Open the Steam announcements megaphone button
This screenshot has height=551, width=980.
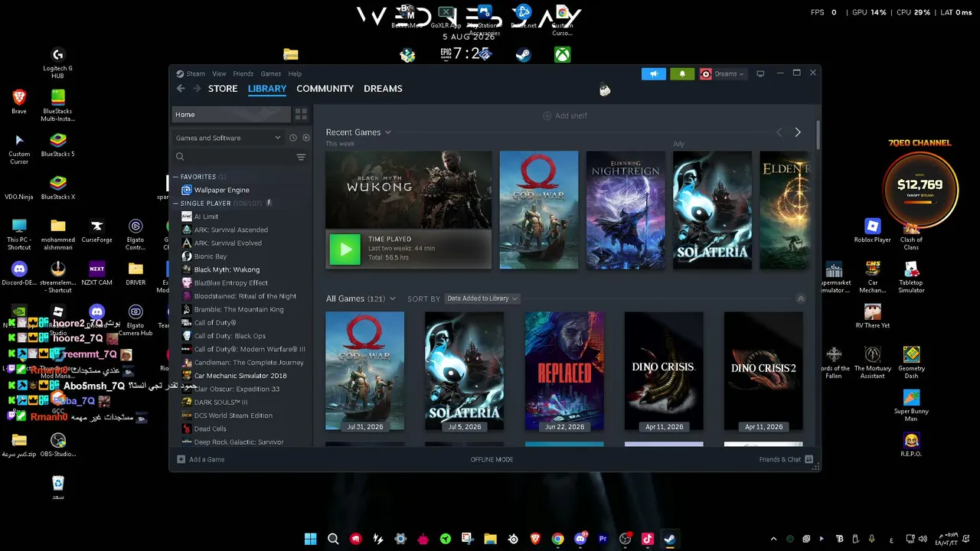coord(654,73)
